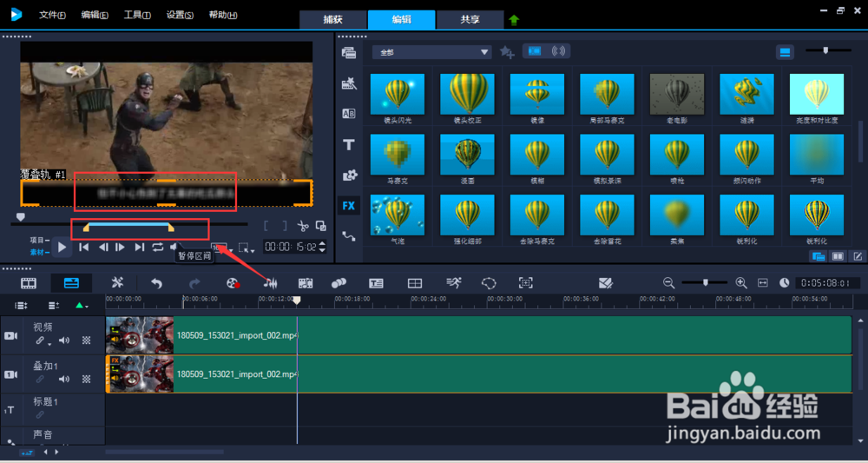Open the customize toolbar tools icon
This screenshot has width=868, height=463.
pyautogui.click(x=117, y=283)
